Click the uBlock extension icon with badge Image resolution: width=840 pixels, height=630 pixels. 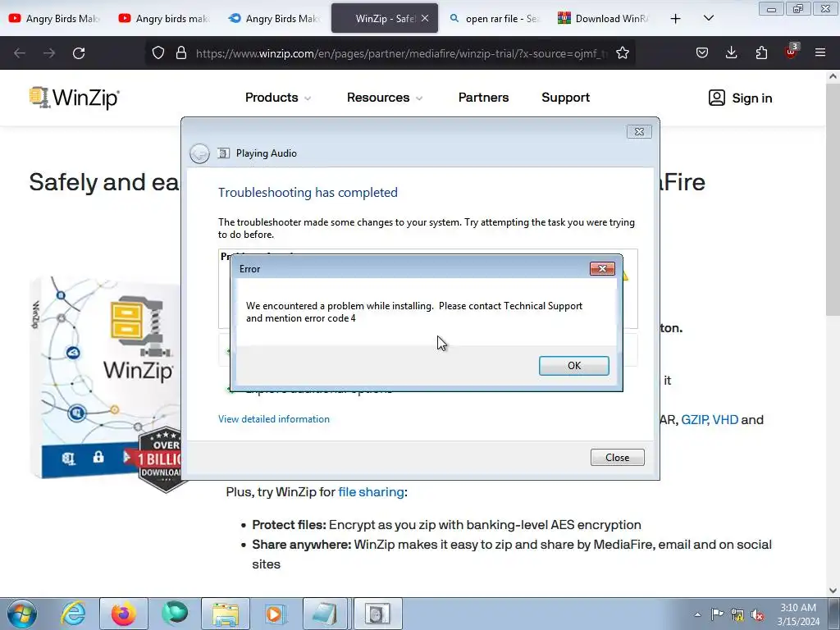(x=792, y=52)
